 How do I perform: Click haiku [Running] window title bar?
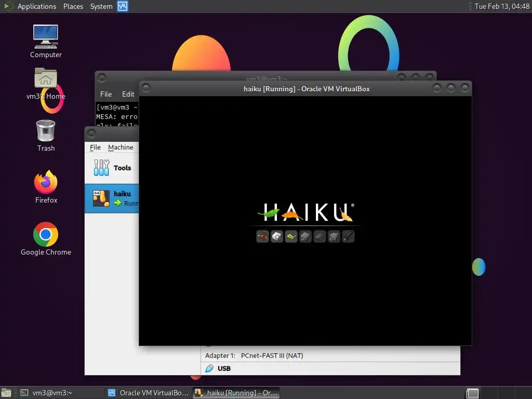(x=307, y=89)
